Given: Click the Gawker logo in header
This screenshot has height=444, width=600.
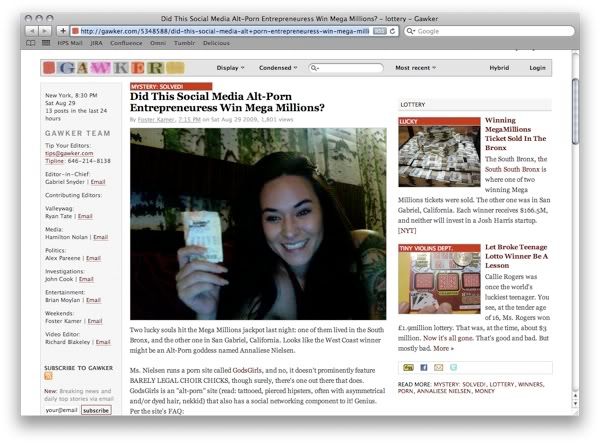Looking at the screenshot, I should click(x=100, y=67).
